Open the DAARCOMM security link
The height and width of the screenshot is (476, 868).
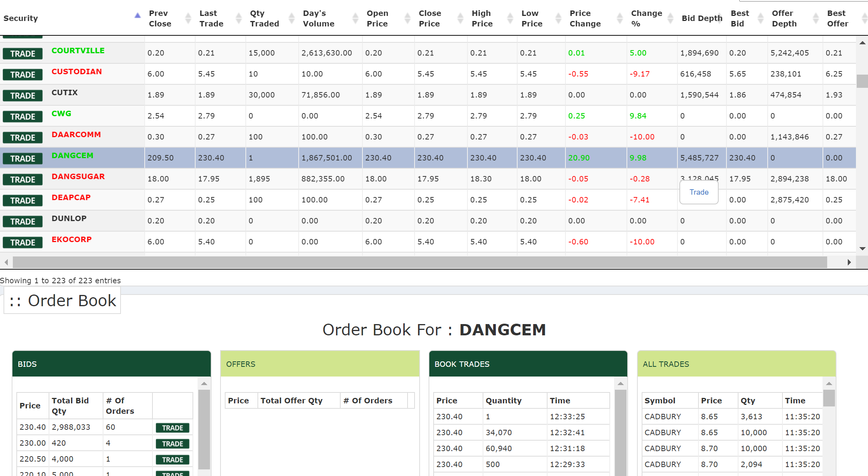(76, 134)
